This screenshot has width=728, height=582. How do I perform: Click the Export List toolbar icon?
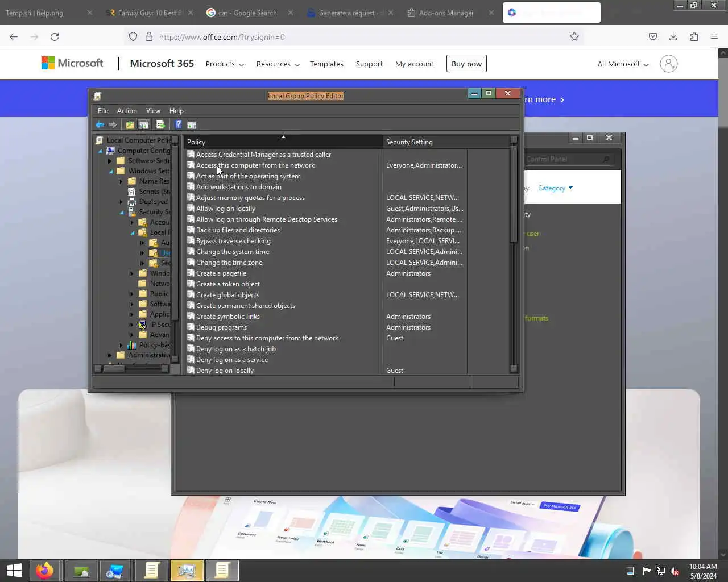pyautogui.click(x=160, y=124)
